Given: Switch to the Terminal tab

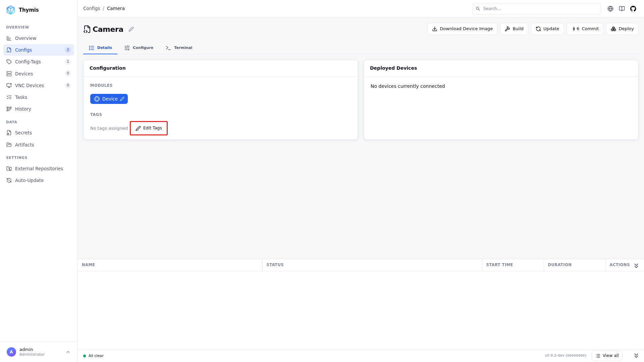Looking at the screenshot, I should [x=179, y=48].
